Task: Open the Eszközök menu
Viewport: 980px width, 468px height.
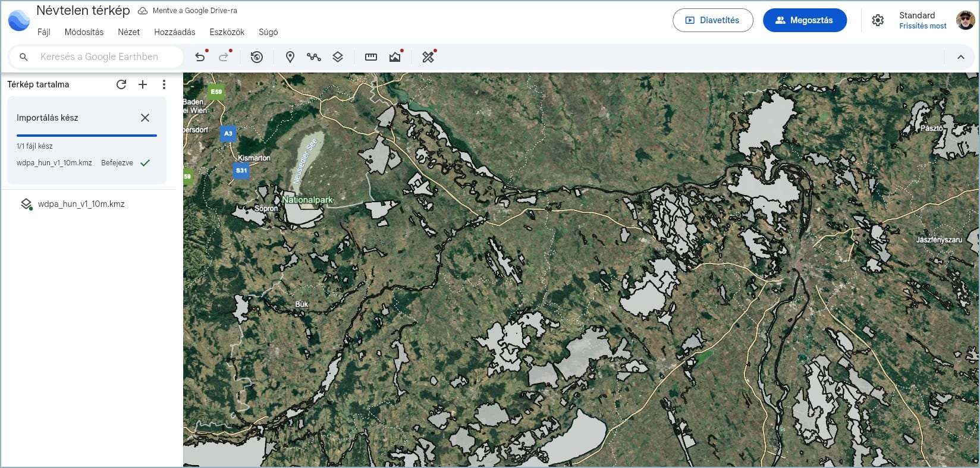Action: tap(227, 32)
